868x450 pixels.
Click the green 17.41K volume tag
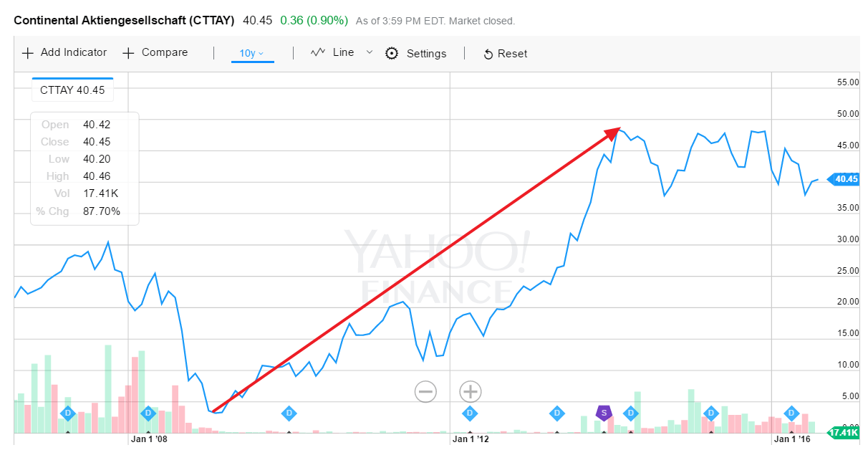click(x=844, y=432)
